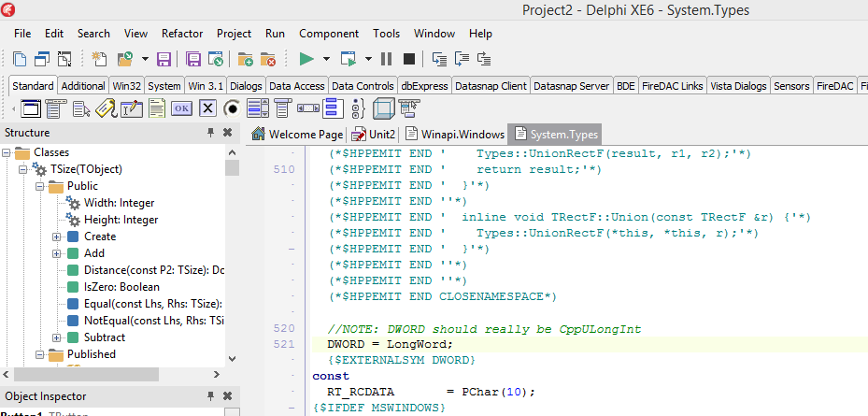Click the Save floppy disk icon
The width and height of the screenshot is (868, 416).
point(164,59)
